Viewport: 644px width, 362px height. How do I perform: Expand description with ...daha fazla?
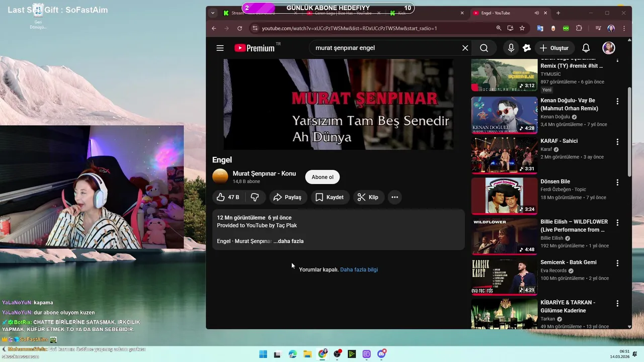click(x=288, y=241)
